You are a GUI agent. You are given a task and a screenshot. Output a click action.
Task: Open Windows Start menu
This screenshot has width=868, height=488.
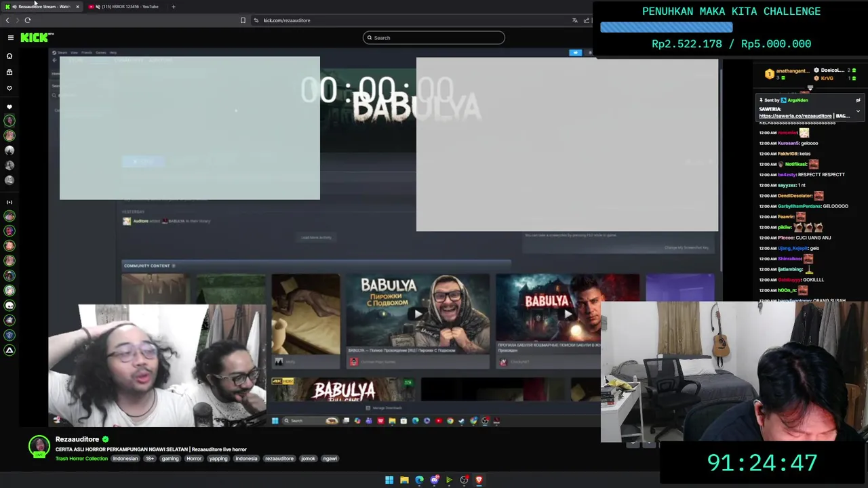(x=389, y=480)
